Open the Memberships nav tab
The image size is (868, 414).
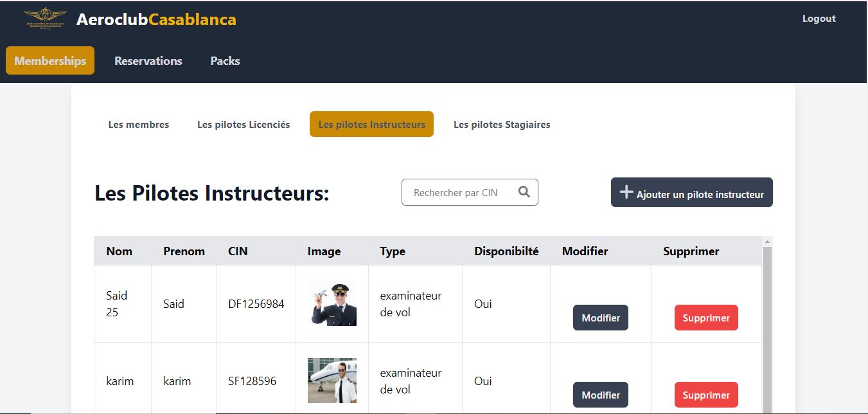point(50,60)
